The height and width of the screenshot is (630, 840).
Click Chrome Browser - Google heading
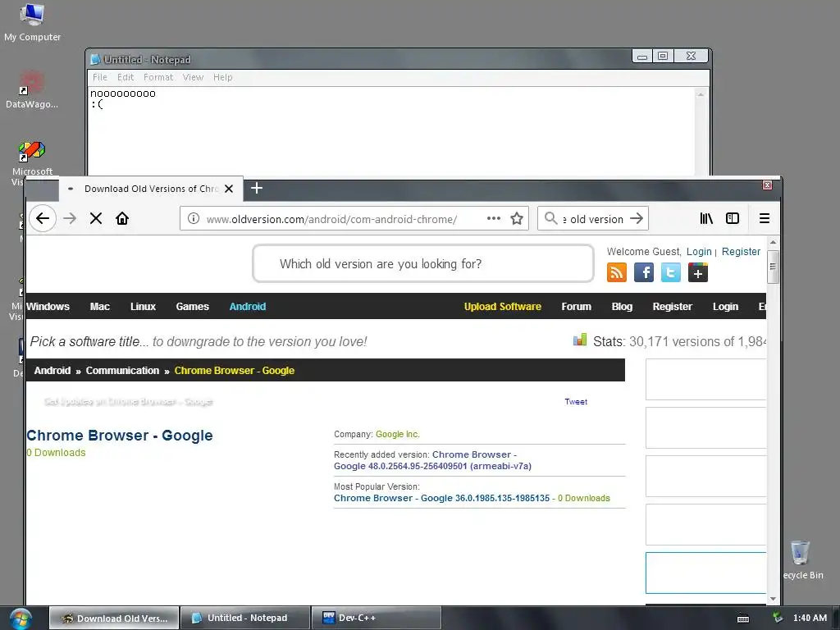(120, 436)
